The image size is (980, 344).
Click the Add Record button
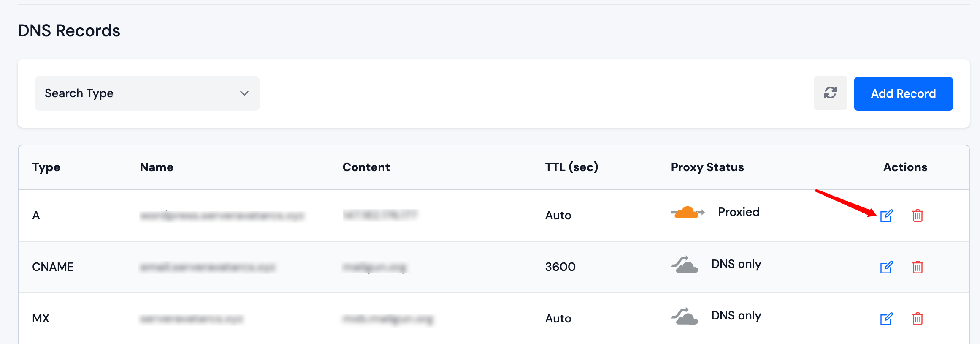[x=903, y=93]
